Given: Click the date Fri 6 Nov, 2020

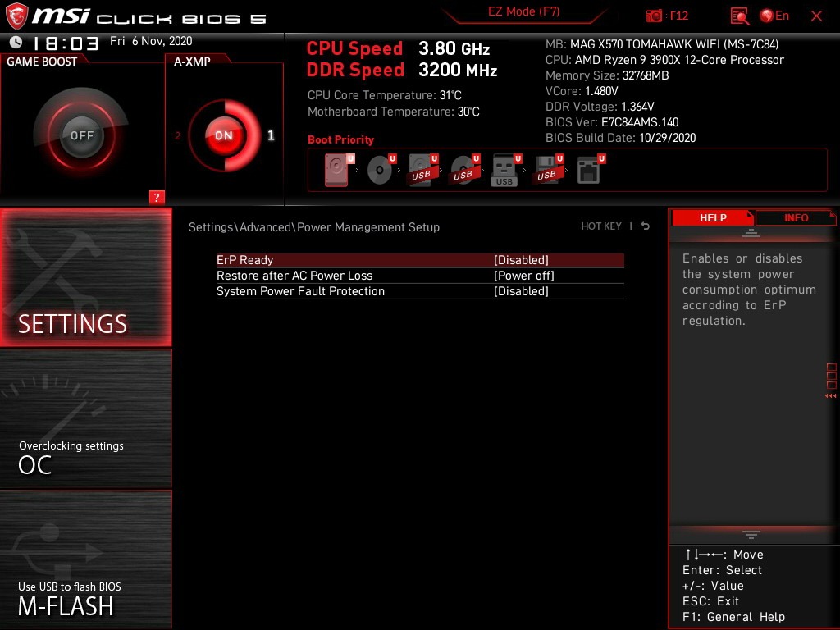Looking at the screenshot, I should pyautogui.click(x=151, y=41).
